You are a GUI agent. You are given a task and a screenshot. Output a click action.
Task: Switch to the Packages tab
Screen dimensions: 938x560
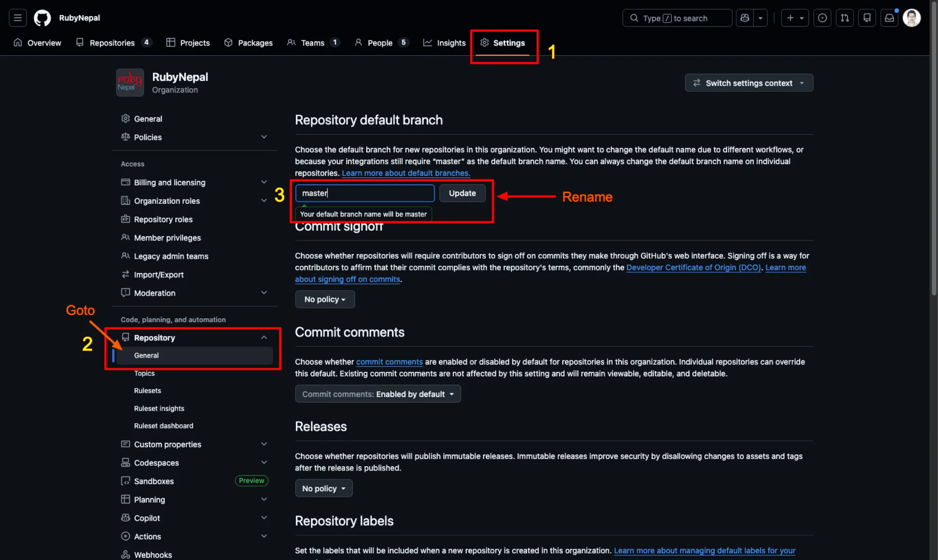[249, 43]
